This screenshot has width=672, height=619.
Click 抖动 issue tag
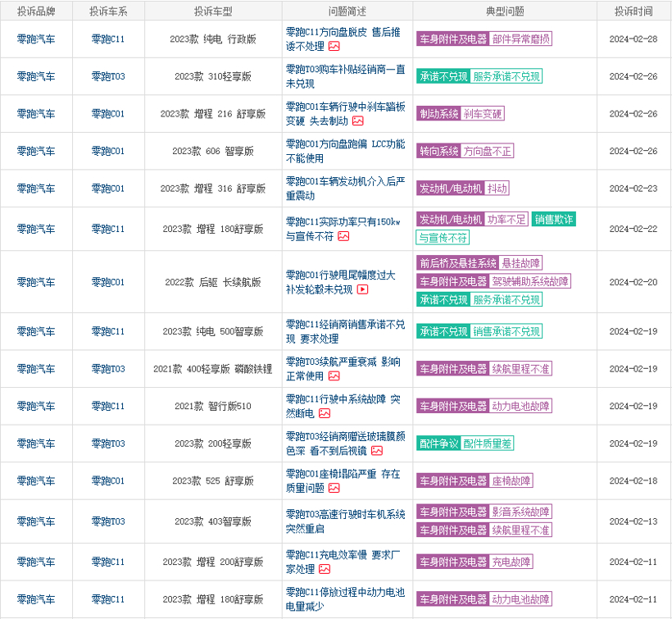[x=497, y=189]
